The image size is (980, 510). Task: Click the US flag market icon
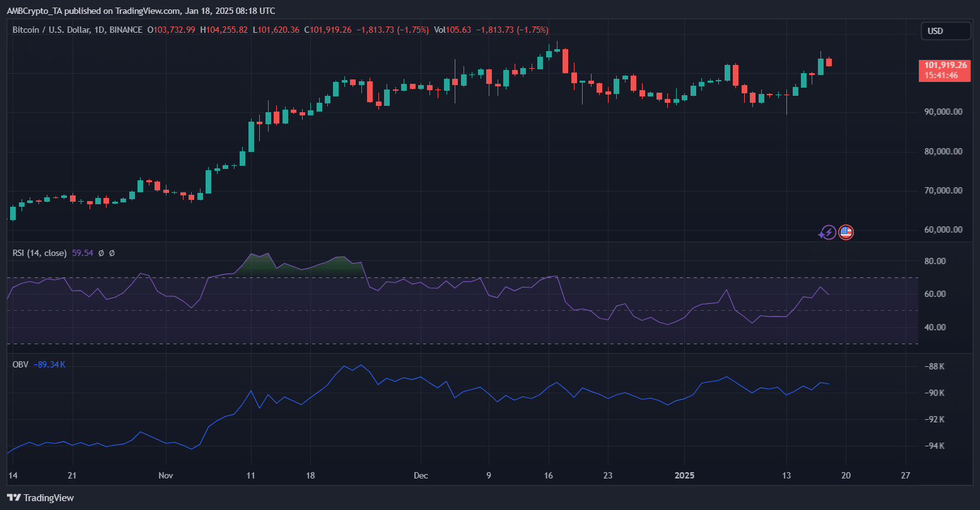pyautogui.click(x=846, y=233)
